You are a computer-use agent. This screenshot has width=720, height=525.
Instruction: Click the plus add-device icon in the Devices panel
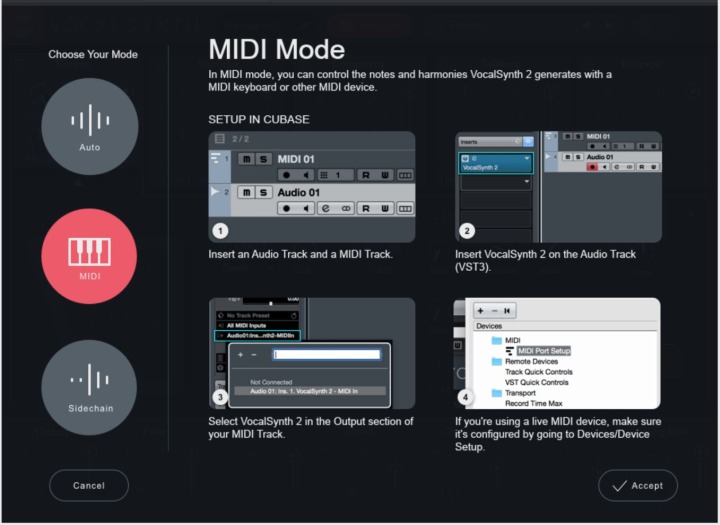[480, 311]
